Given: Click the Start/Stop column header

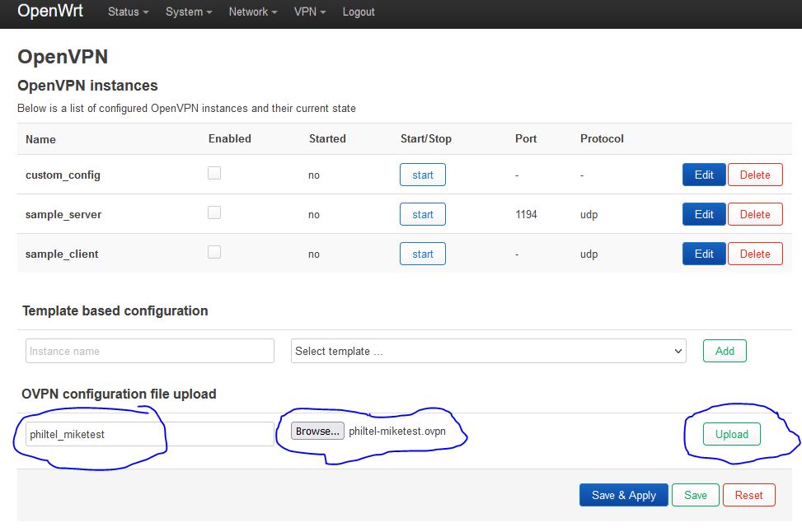Looking at the screenshot, I should click(x=426, y=138).
